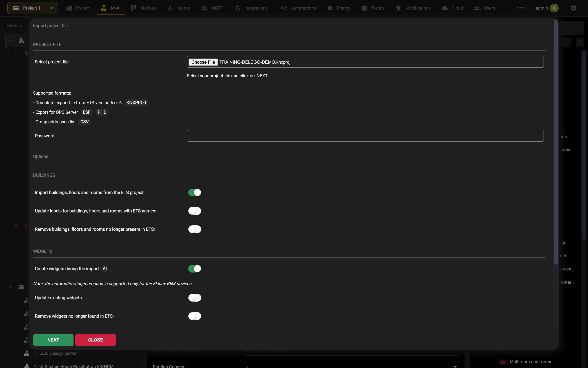Enable Update existing widgets toggle
Viewport: 588px width, 368px height.
point(195,298)
